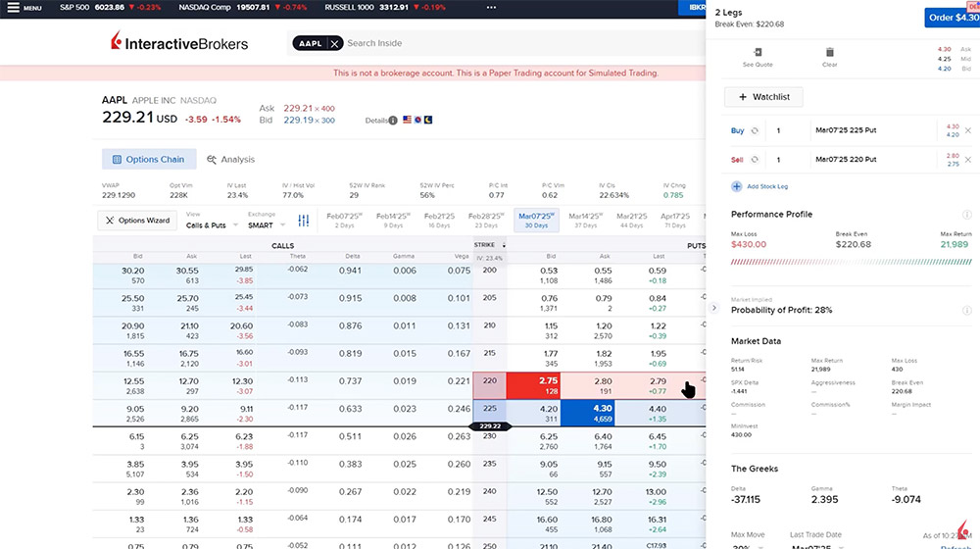Select the Mar07'25 30 Days expiration
The width and height of the screenshot is (980, 549).
(536, 221)
